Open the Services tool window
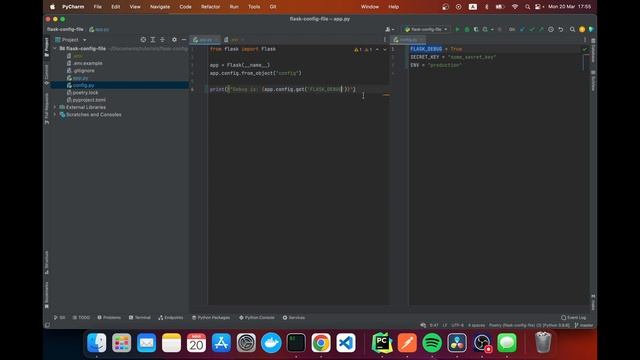This screenshot has height=360, width=640. pos(294,318)
